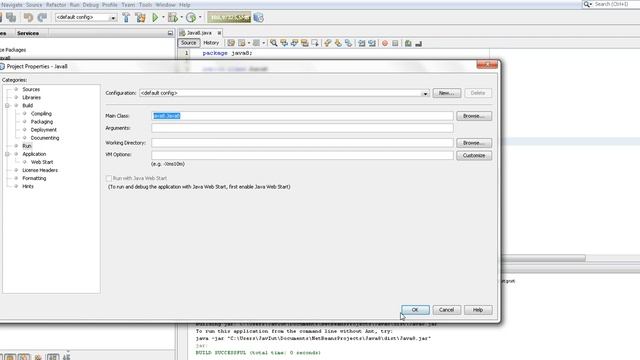640x360 pixels.
Task: Click the Undo arrow in main toolbar
Action: coord(28,18)
